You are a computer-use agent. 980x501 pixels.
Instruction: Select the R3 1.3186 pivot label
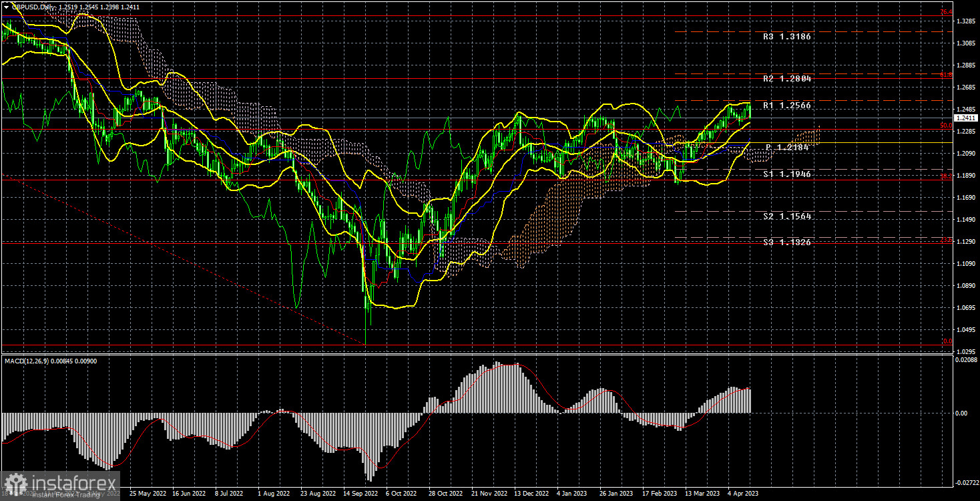click(x=787, y=37)
